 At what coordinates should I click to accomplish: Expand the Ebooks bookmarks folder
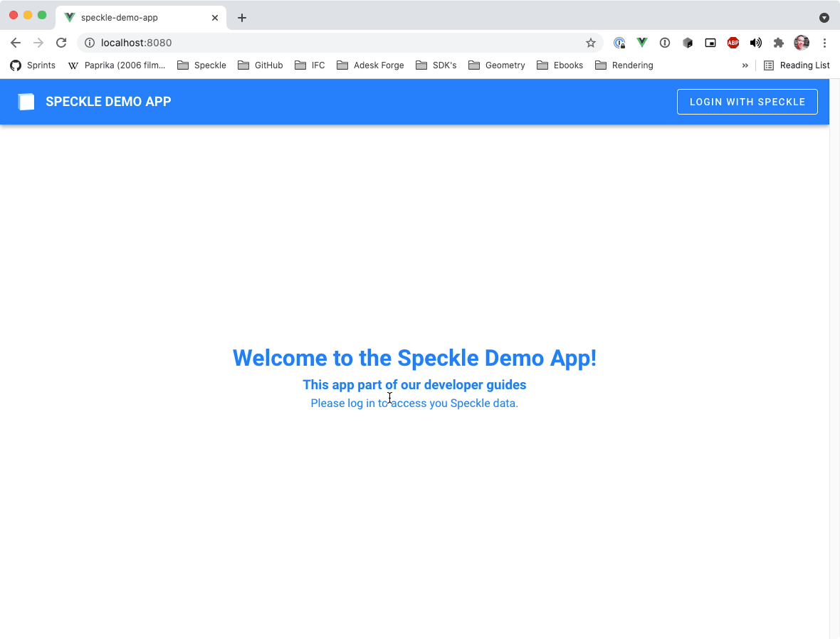click(560, 65)
